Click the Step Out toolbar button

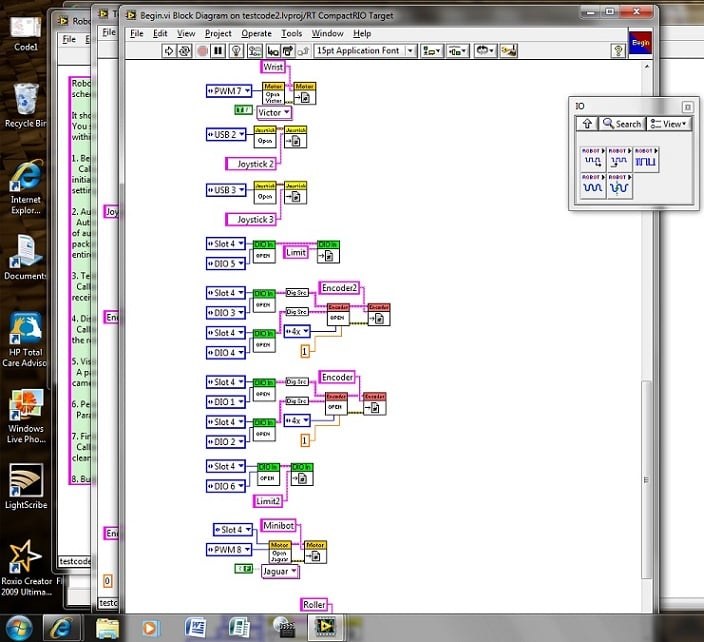[x=303, y=51]
